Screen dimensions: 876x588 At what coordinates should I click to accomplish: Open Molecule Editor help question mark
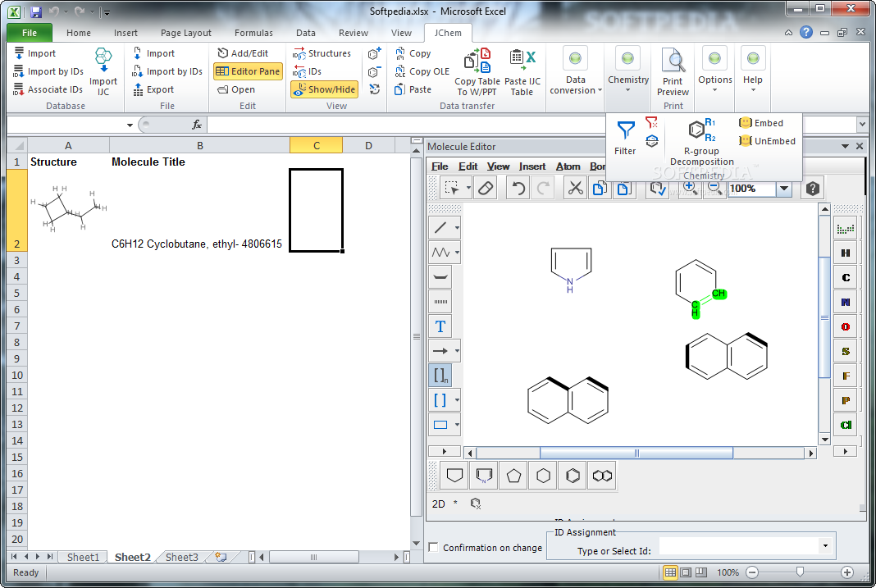coord(812,188)
